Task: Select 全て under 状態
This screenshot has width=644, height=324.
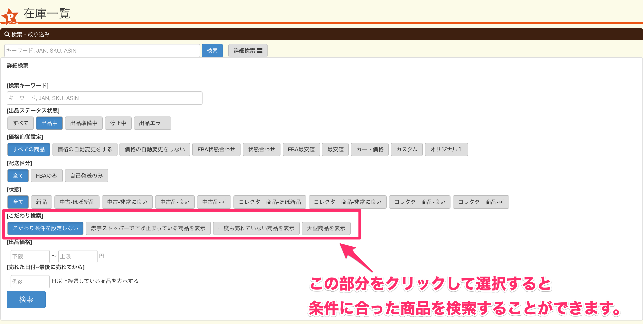Action: pyautogui.click(x=18, y=202)
